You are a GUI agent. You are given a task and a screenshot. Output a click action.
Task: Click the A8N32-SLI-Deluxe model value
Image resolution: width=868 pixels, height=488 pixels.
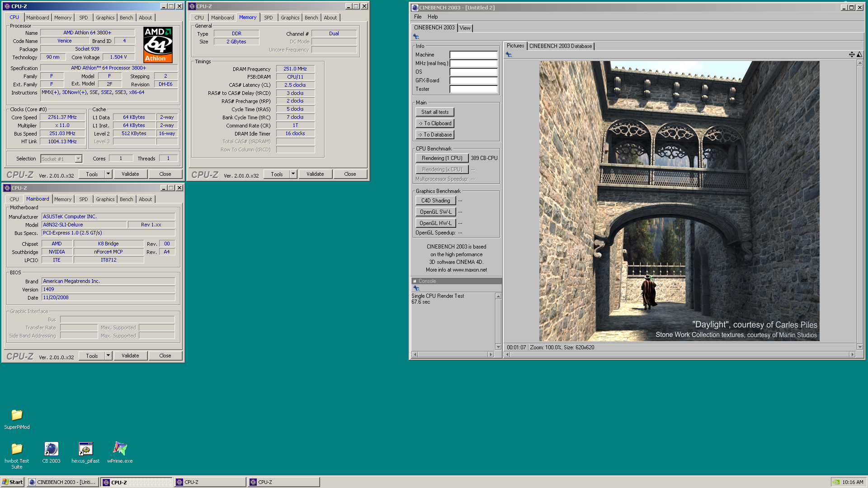[84, 225]
